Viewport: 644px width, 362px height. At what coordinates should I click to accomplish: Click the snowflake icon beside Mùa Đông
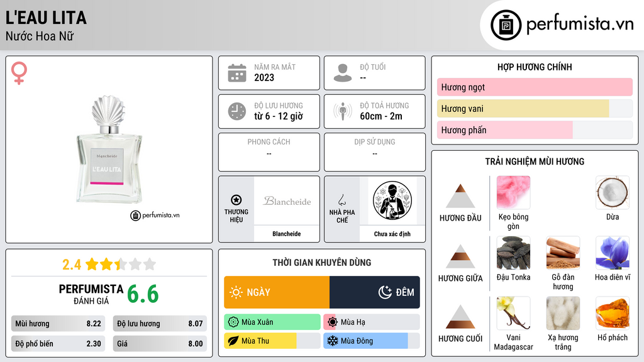pyautogui.click(x=332, y=341)
